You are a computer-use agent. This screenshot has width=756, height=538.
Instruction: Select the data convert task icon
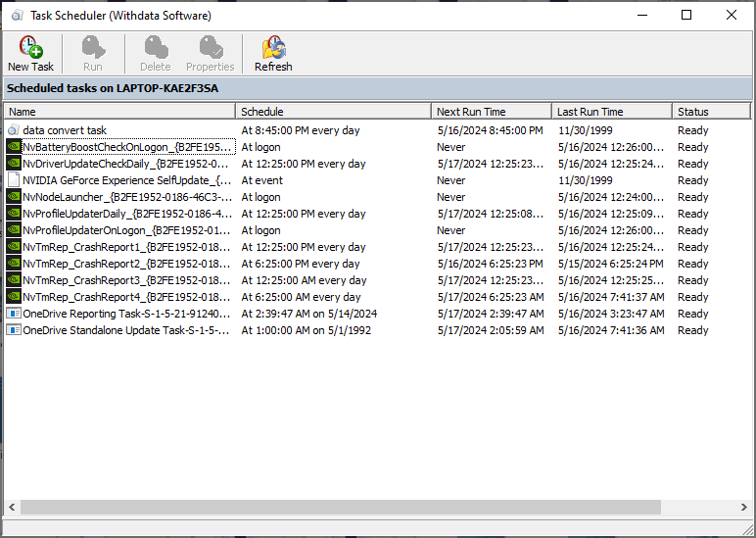point(14,130)
